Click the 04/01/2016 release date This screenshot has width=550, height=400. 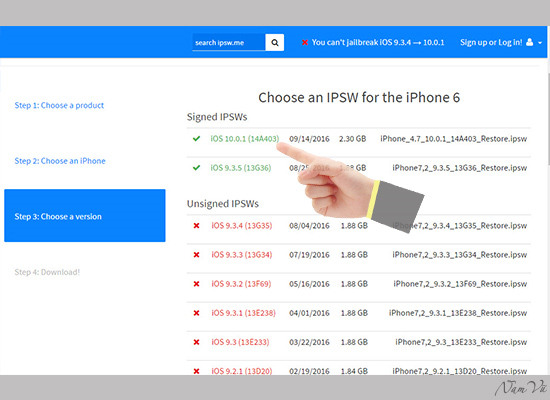tap(309, 313)
